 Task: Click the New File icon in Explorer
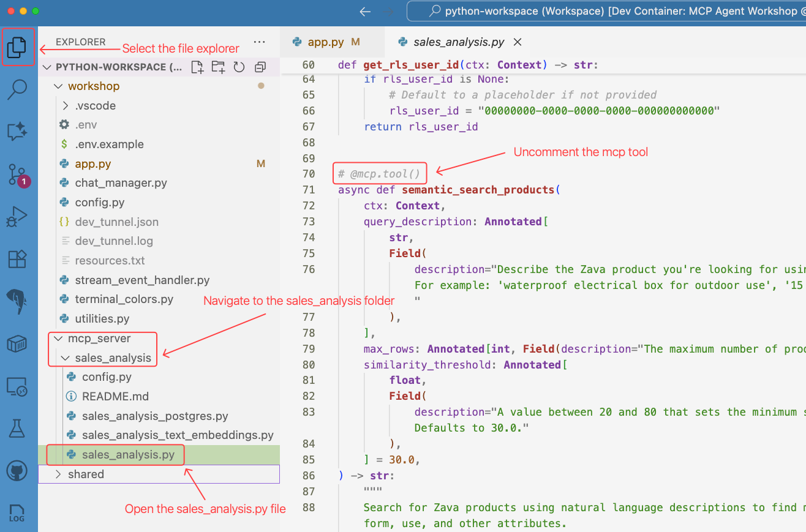point(197,67)
